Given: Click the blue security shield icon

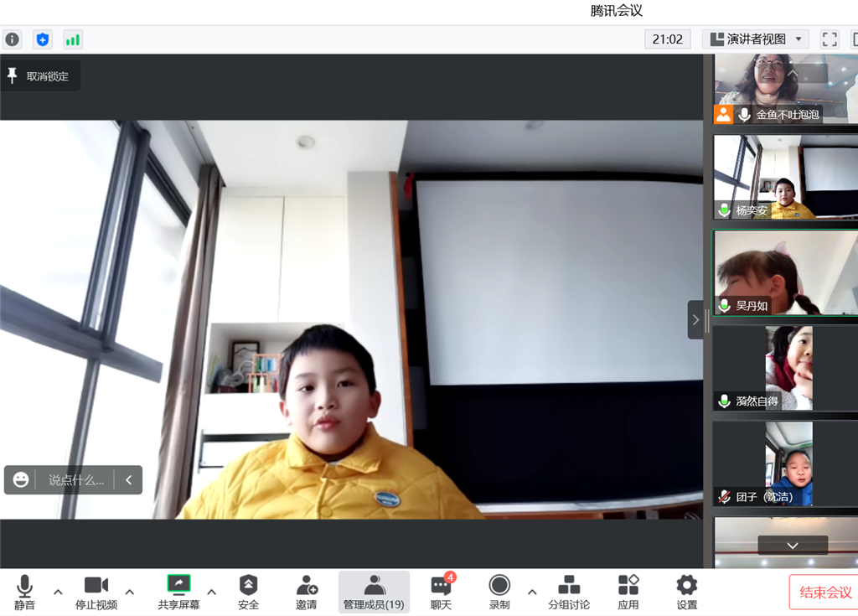Looking at the screenshot, I should (43, 39).
